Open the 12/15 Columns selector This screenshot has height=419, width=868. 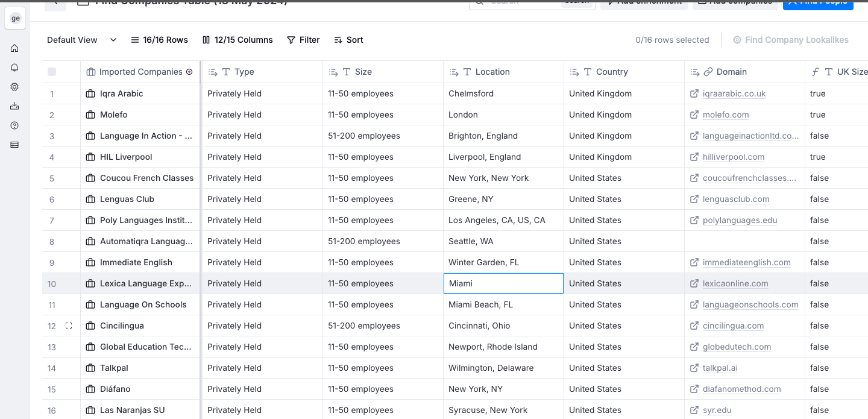tap(237, 40)
